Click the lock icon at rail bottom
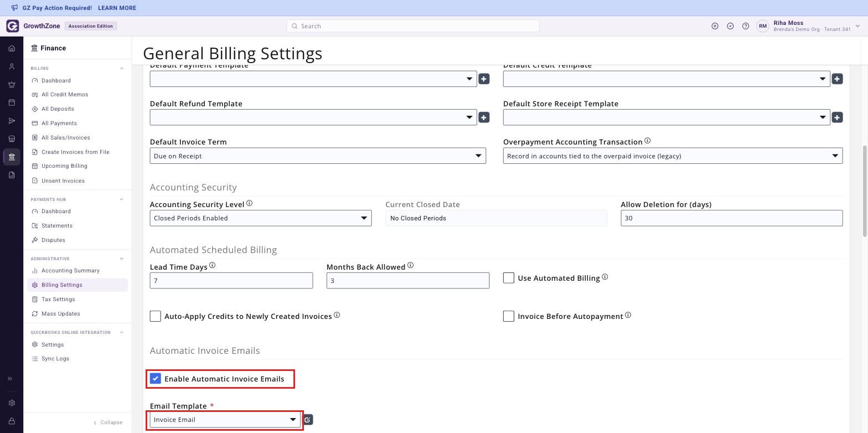This screenshot has height=433, width=868. click(x=12, y=421)
